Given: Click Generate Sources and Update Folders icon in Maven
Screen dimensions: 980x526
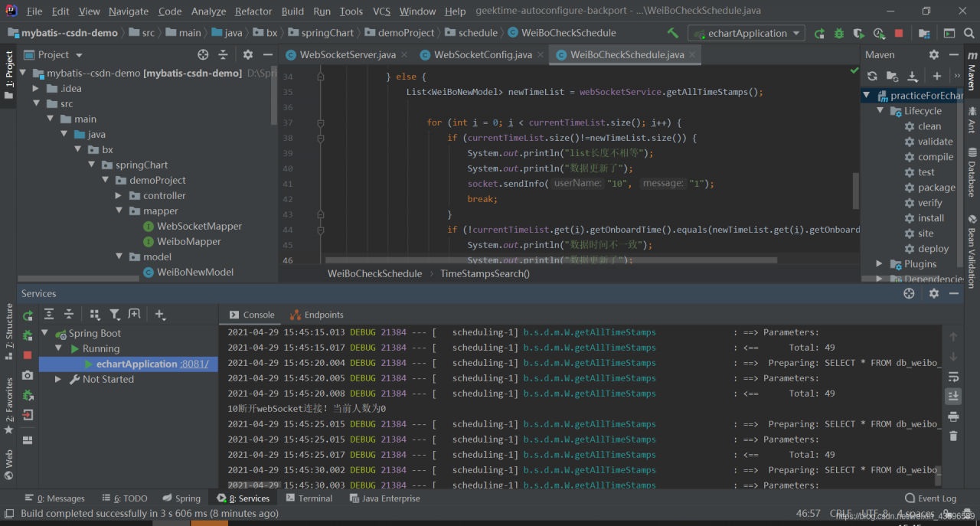Looking at the screenshot, I should (892, 76).
